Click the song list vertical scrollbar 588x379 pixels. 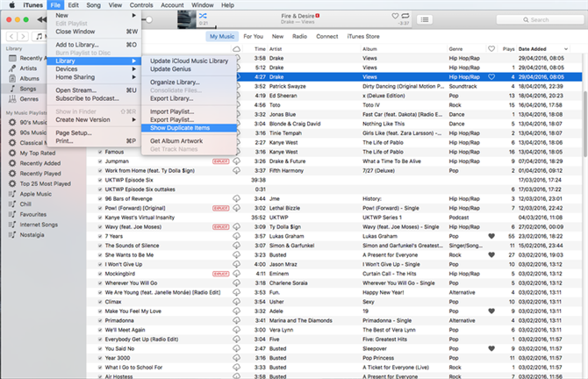[585, 124]
